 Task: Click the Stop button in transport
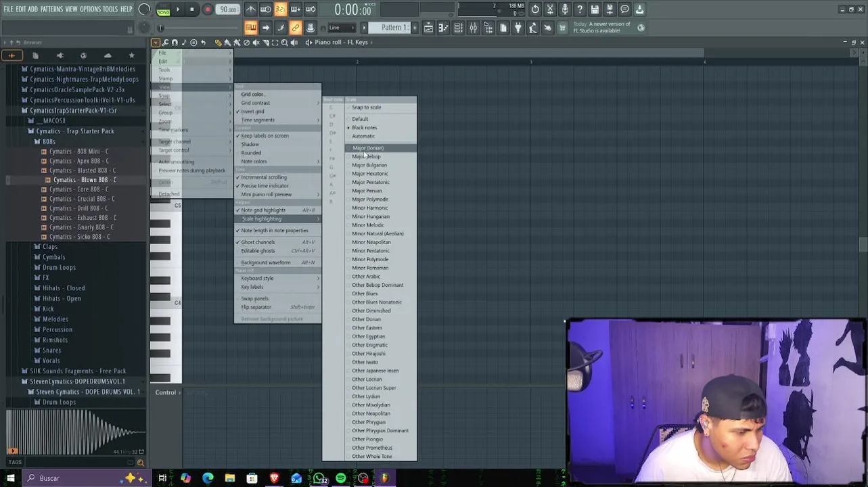click(192, 9)
